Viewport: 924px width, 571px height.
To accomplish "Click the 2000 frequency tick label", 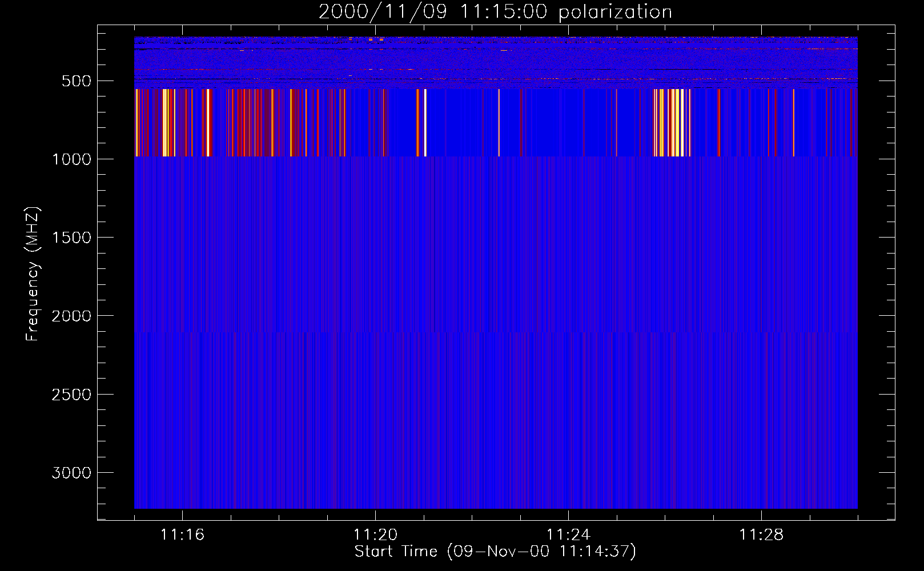I will coord(71,316).
